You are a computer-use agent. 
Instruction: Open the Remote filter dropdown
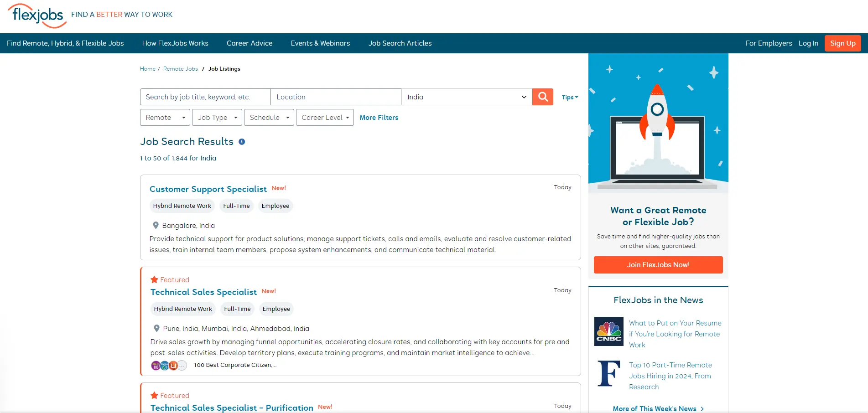[165, 118]
